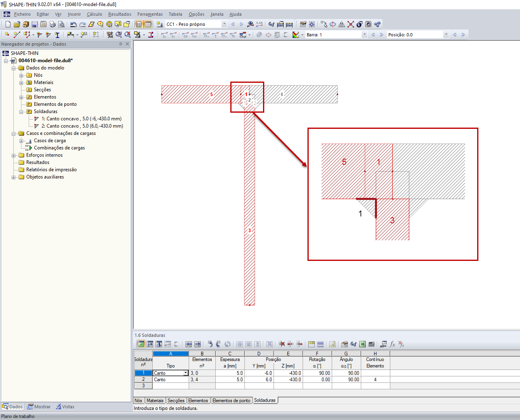Click the red X delete icon in top toolbar
This screenshot has width=520, height=420.
pyautogui.click(x=351, y=24)
